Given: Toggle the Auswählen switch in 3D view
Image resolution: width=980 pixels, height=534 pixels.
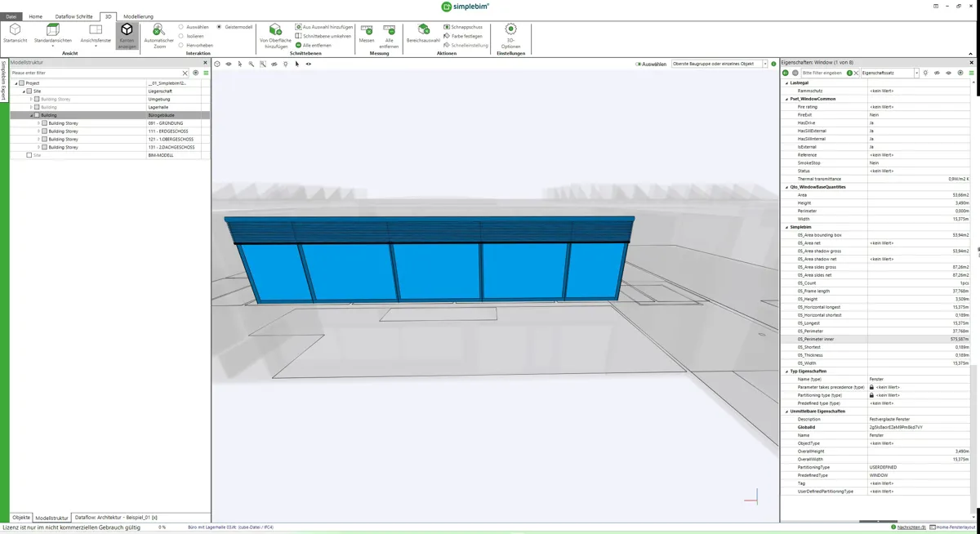Looking at the screenshot, I should pyautogui.click(x=638, y=64).
